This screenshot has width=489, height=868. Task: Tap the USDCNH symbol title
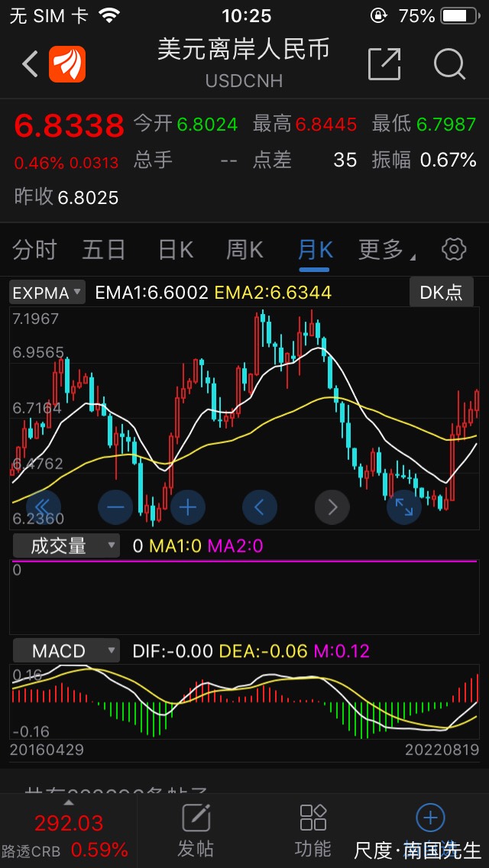[244, 81]
